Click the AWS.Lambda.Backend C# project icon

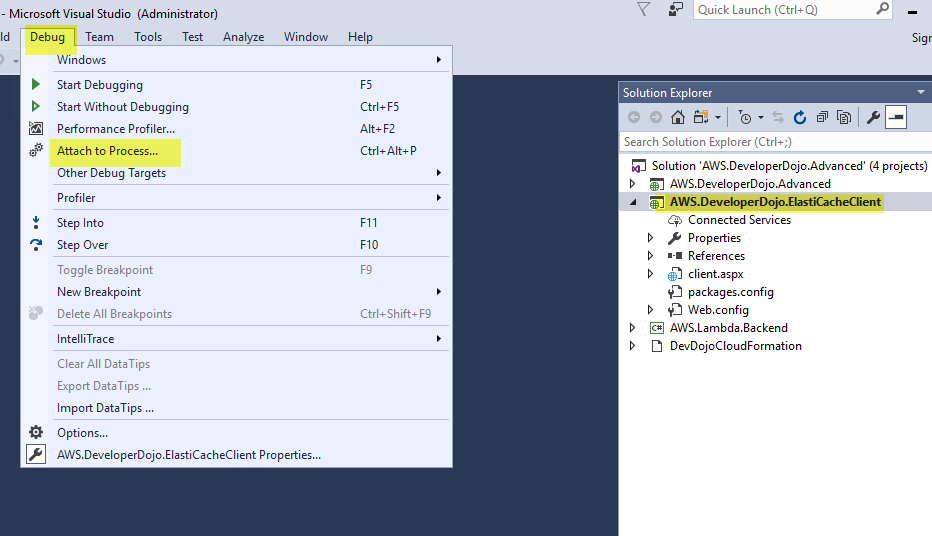(656, 328)
